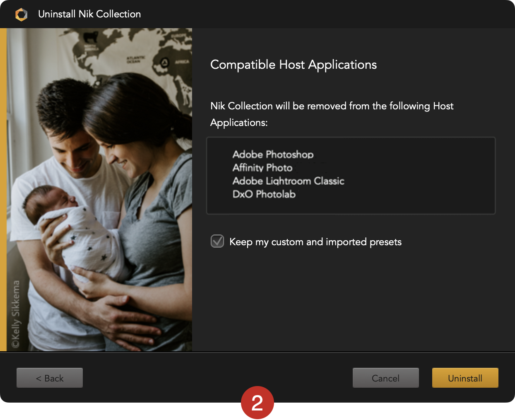Click the Cancel button

(x=385, y=378)
